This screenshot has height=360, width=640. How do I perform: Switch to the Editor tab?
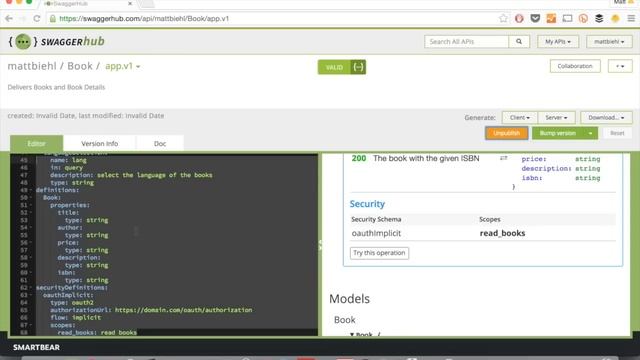pyautogui.click(x=36, y=144)
